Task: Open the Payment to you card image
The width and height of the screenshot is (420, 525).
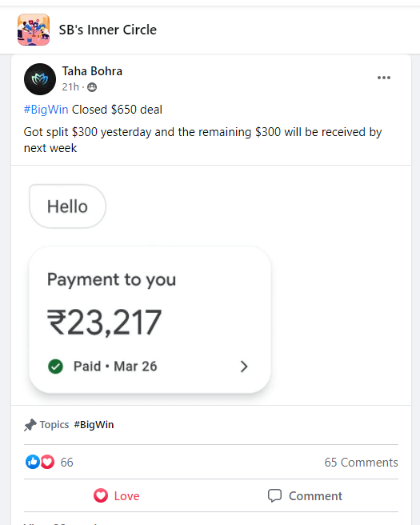Action: (x=150, y=320)
